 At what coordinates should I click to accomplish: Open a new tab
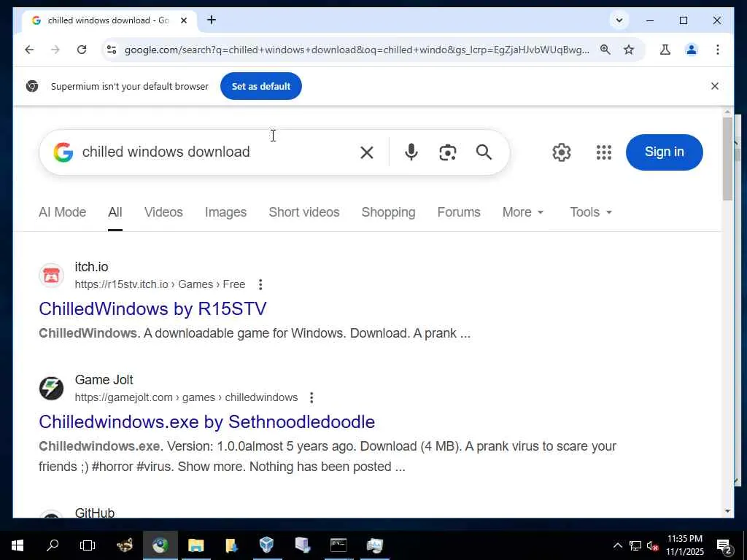(x=212, y=20)
